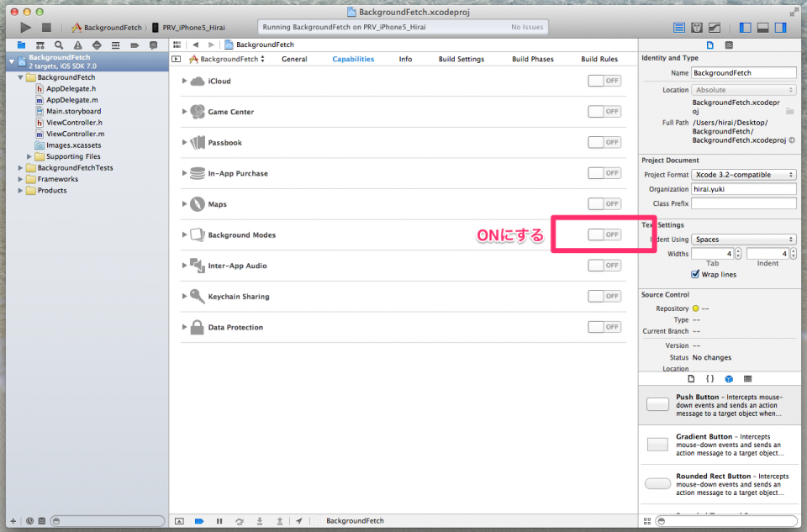Run the app with the Play button
The image size is (807, 532).
point(25,26)
